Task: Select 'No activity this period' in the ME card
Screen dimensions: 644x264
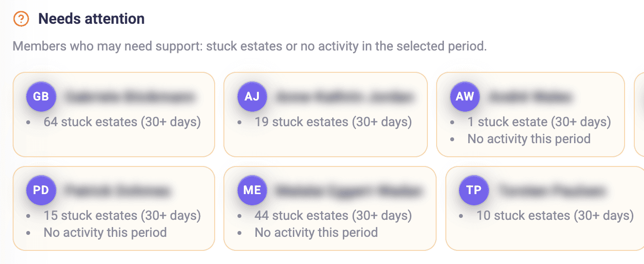Action: point(316,232)
